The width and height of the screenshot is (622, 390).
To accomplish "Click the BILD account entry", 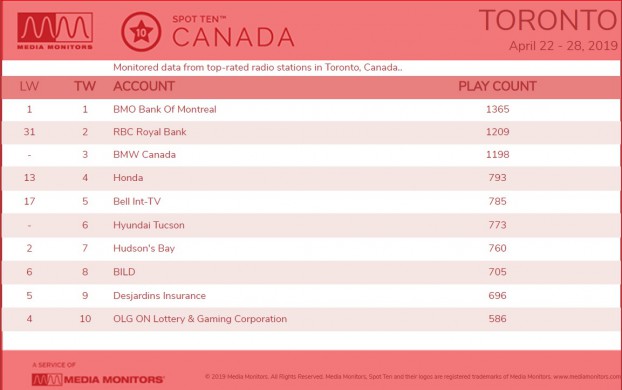I will pos(124,272).
